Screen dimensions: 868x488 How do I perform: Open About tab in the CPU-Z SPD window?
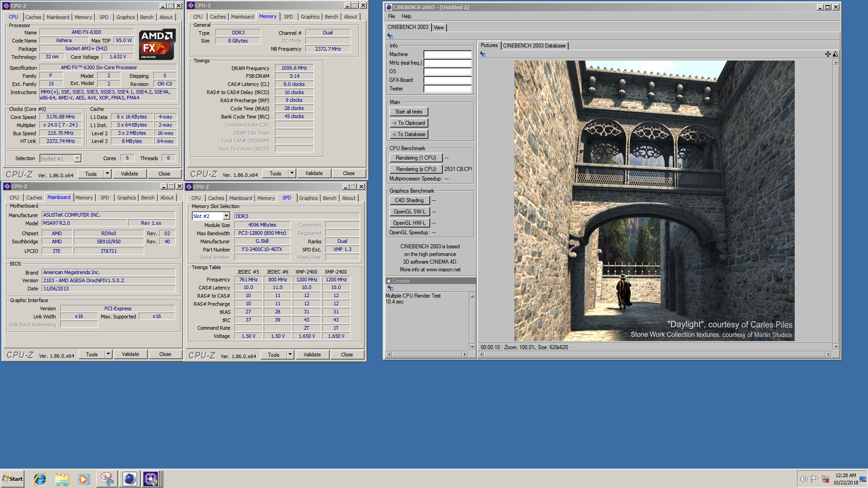tap(349, 198)
